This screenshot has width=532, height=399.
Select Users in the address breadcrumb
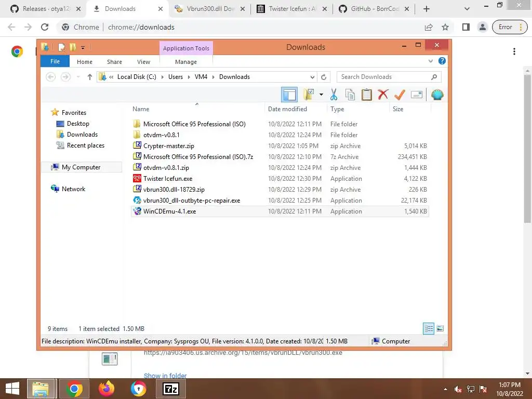click(176, 77)
